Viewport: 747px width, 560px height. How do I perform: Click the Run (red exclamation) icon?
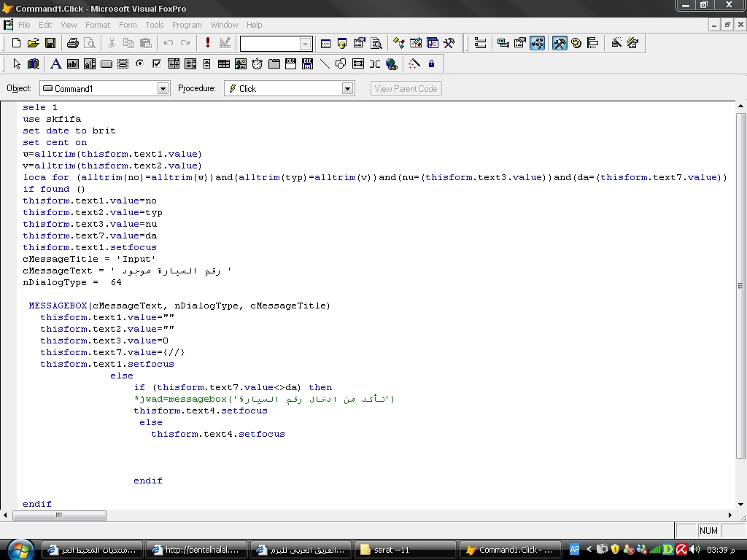(208, 43)
